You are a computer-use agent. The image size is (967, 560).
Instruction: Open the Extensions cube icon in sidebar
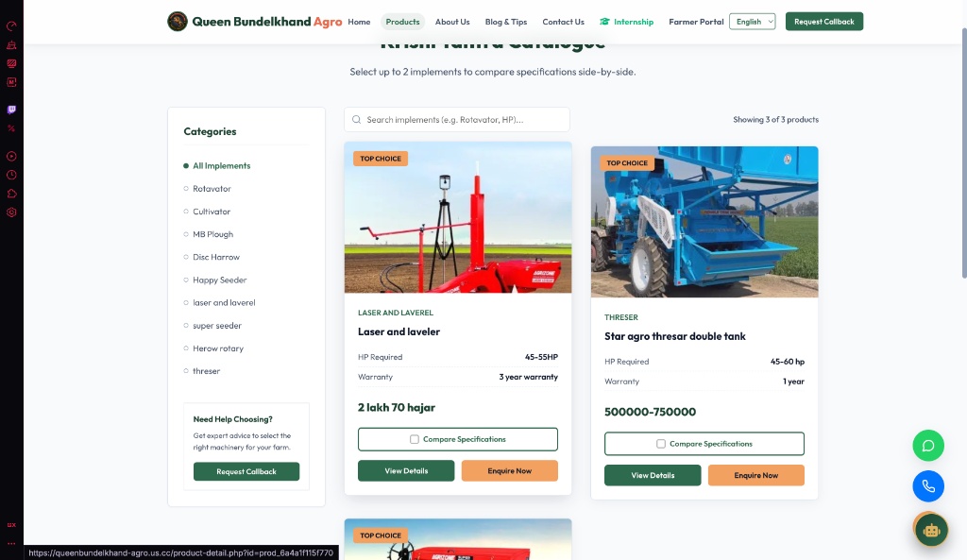pos(11,194)
